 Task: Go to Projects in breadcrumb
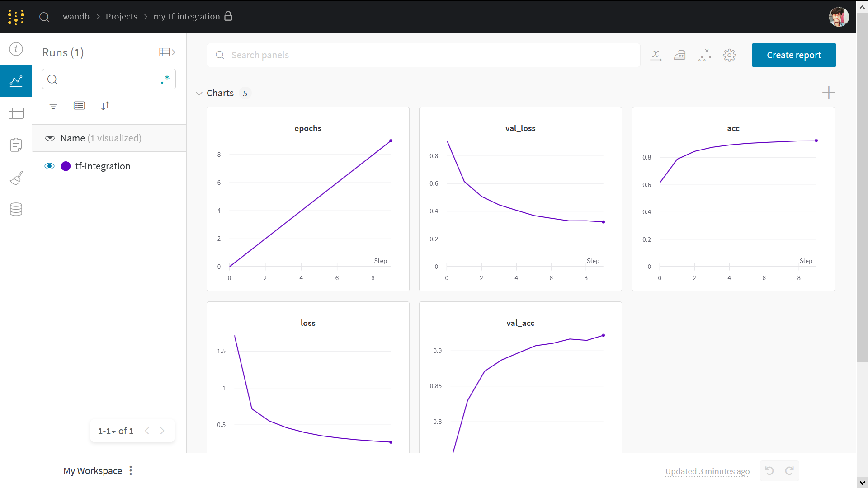click(121, 16)
